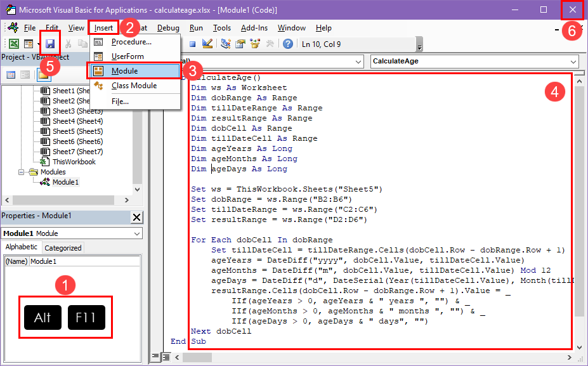Select Module1 in project tree
588x366 pixels.
click(65, 182)
